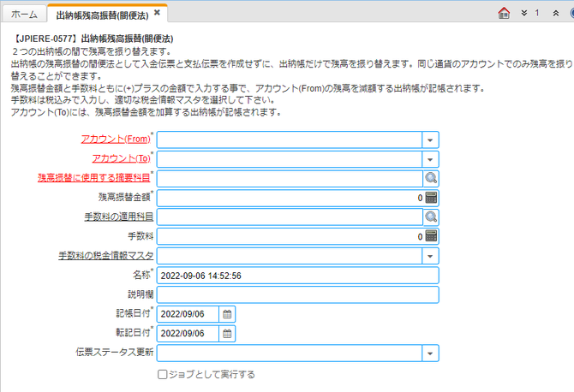Click the 手数料の税金情報マスタ label link
The height and width of the screenshot is (392, 574).
pos(106,256)
